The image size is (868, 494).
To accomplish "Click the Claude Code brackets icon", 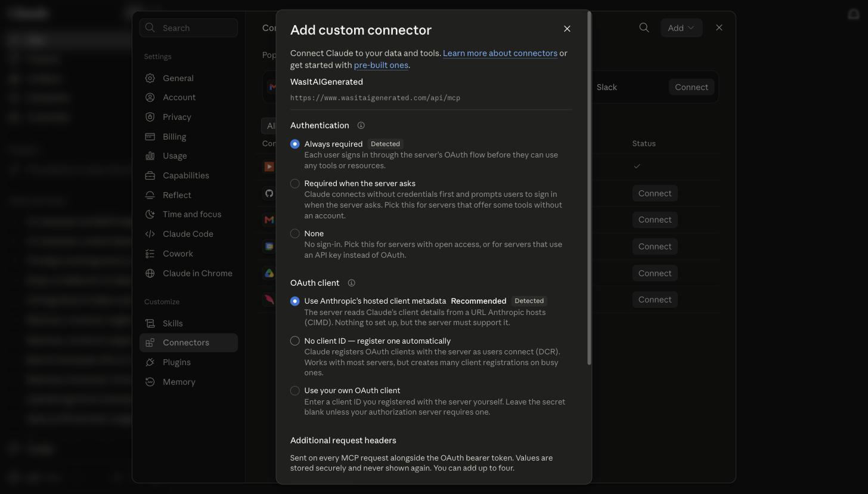I will 150,234.
